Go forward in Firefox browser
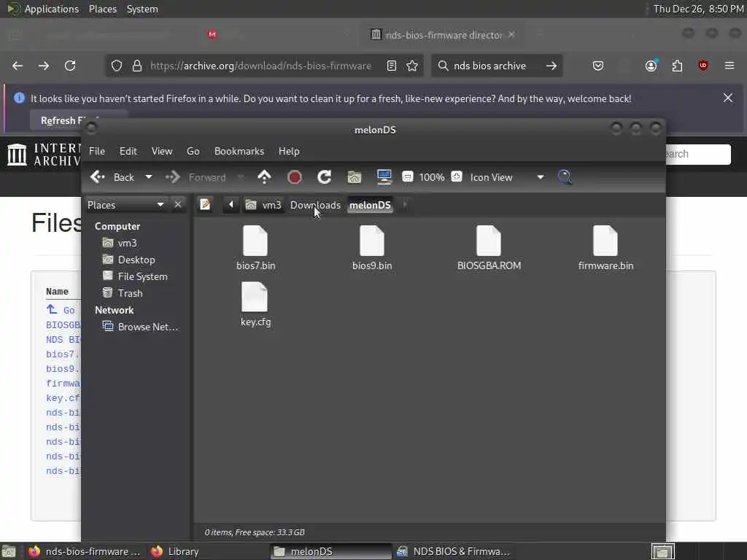747x560 pixels. 44,66
